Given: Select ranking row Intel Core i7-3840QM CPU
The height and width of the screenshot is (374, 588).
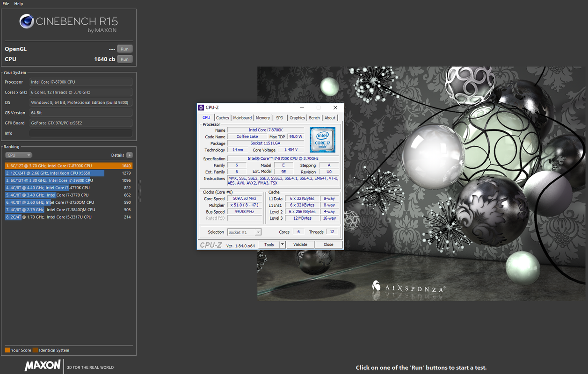Looking at the screenshot, I should click(x=68, y=209).
